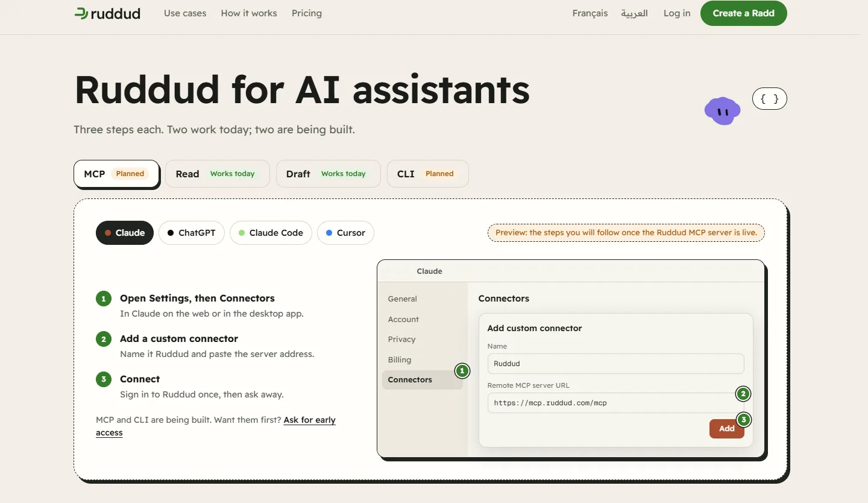Click the ruddud logo in header
868x503 pixels.
(x=107, y=13)
